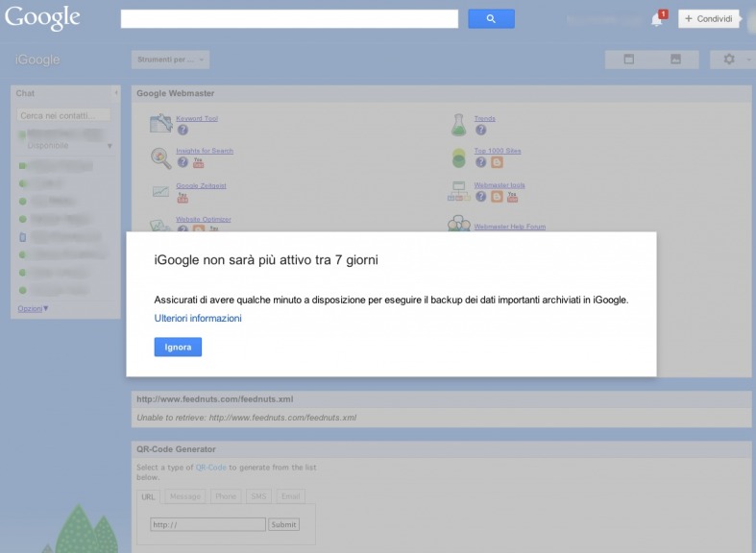Open the Opzioni menu in Chat

pyautogui.click(x=33, y=308)
